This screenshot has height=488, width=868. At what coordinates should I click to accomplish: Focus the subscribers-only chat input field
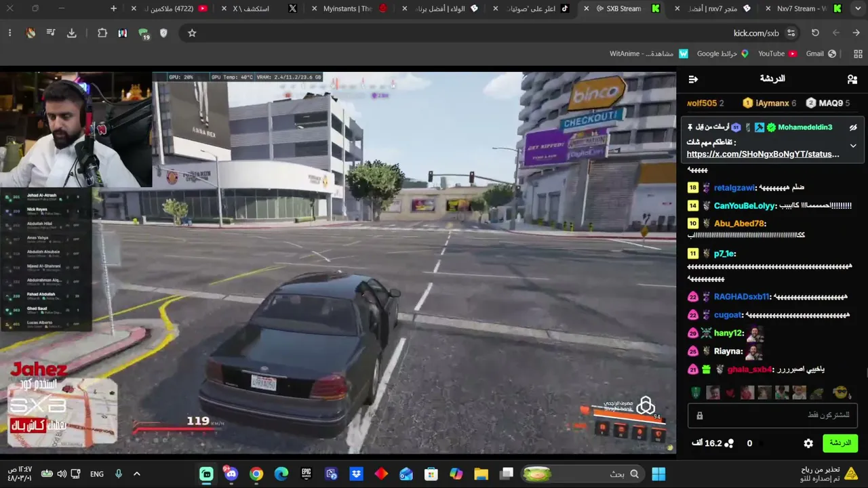[772, 415]
